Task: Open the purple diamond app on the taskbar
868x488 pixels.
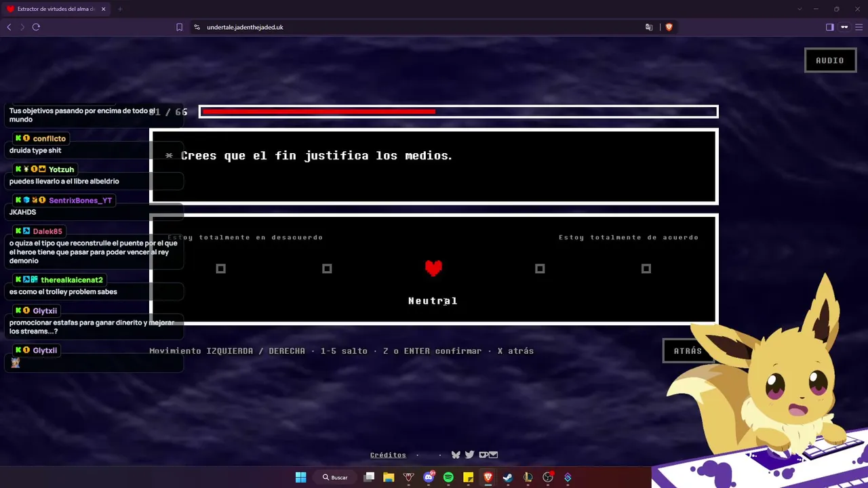Action: [x=568, y=477]
